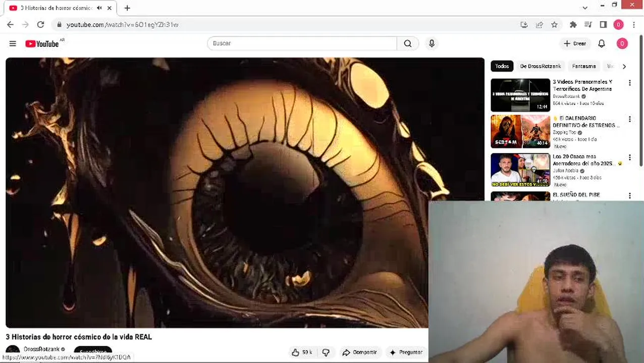The width and height of the screenshot is (644, 363).
Task: View site information icon in address bar
Action: pyautogui.click(x=59, y=24)
